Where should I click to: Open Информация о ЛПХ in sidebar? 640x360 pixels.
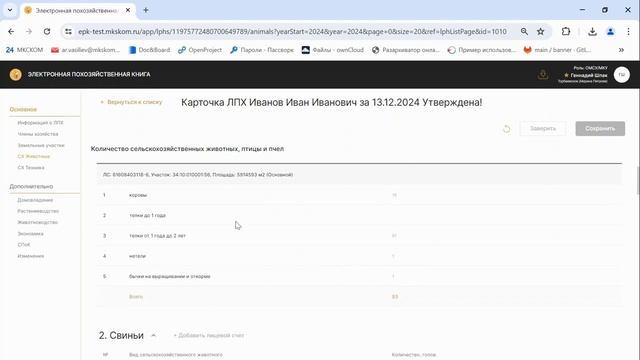pyautogui.click(x=40, y=122)
